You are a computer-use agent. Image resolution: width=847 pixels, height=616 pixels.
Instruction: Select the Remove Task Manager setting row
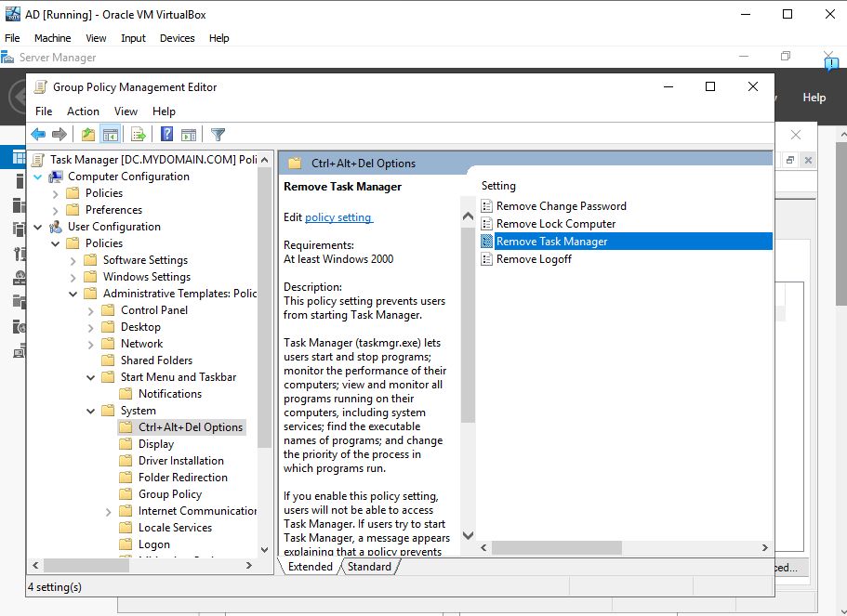(626, 242)
